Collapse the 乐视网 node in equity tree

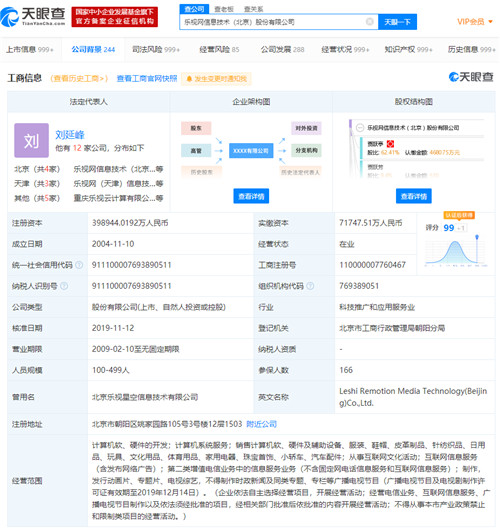click(x=360, y=128)
